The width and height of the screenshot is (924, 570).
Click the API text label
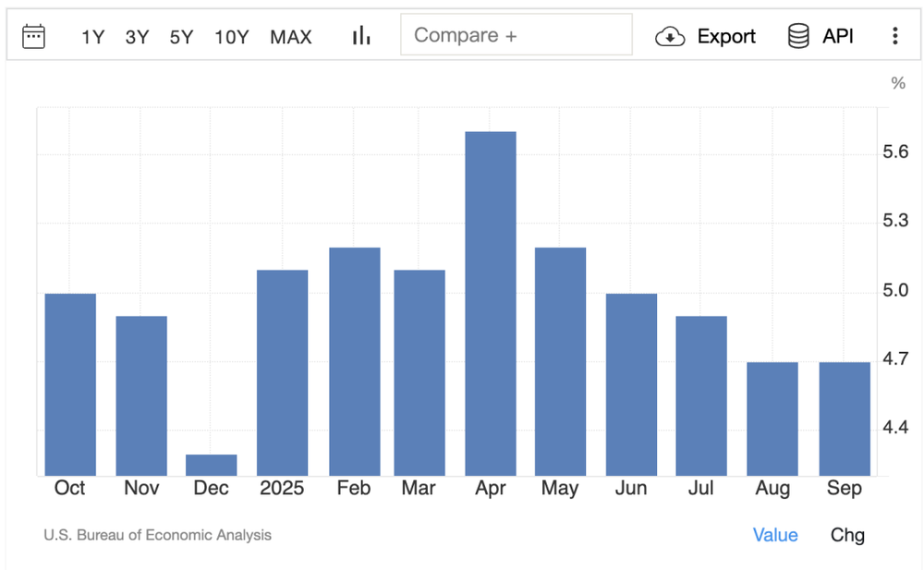click(x=838, y=36)
